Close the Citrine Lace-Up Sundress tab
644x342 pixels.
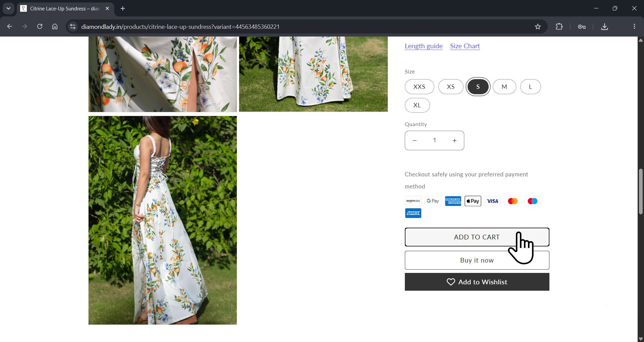point(107,8)
